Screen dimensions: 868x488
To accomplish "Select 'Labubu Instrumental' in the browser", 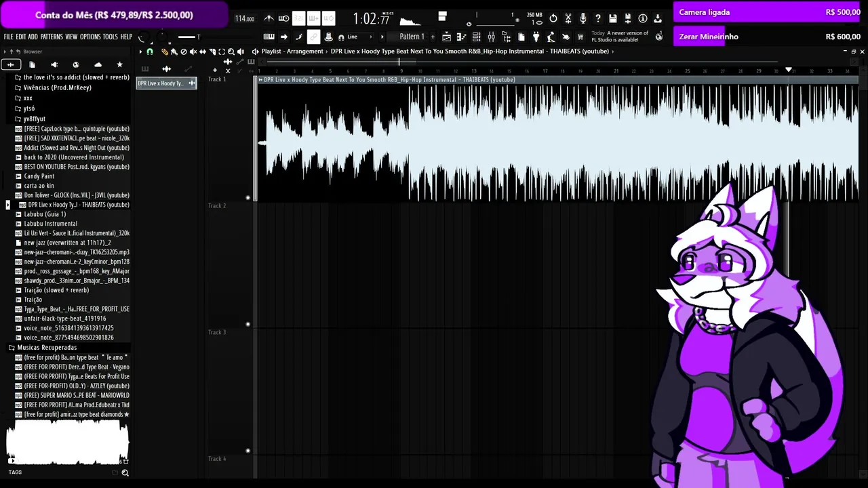I will click(x=50, y=224).
